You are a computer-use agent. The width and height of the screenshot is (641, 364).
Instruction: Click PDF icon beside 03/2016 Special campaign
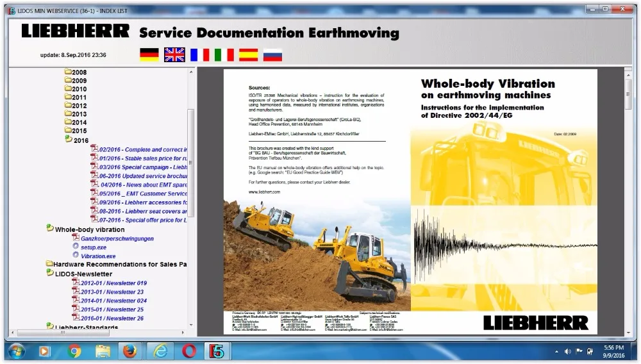[94, 166]
